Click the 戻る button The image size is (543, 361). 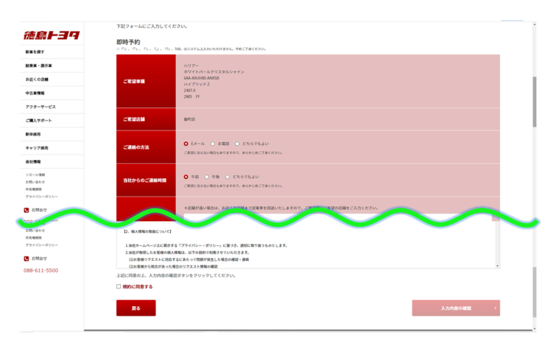tap(136, 308)
